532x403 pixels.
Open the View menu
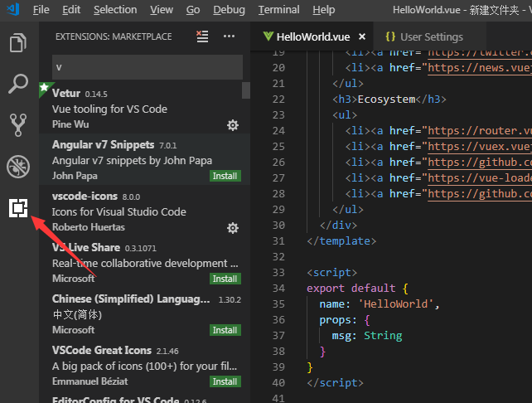pyautogui.click(x=162, y=10)
